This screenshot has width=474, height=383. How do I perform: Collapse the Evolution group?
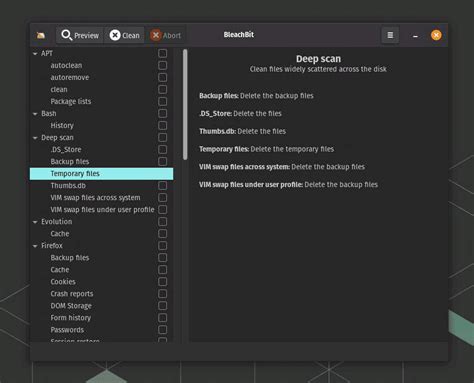(x=35, y=222)
